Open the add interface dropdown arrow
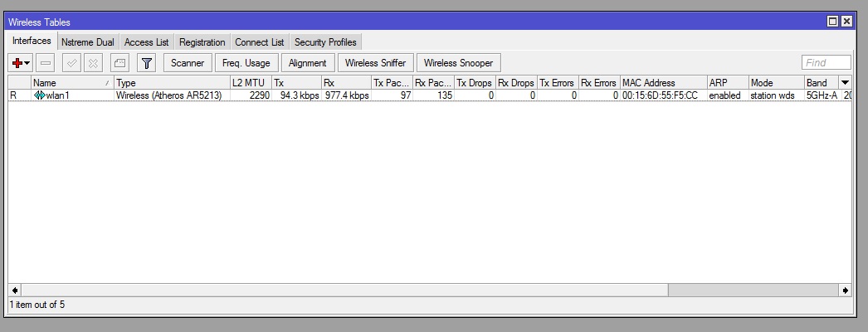 pyautogui.click(x=27, y=63)
